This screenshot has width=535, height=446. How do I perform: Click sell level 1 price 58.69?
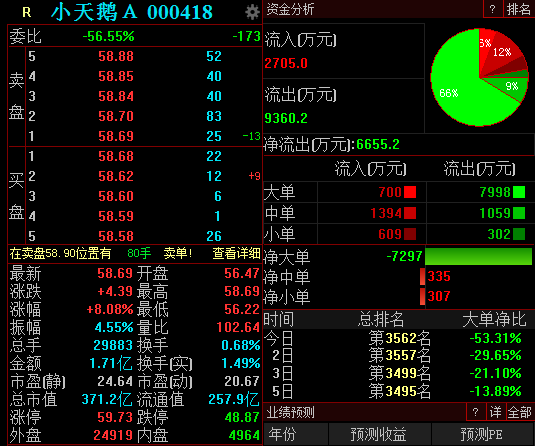116,136
